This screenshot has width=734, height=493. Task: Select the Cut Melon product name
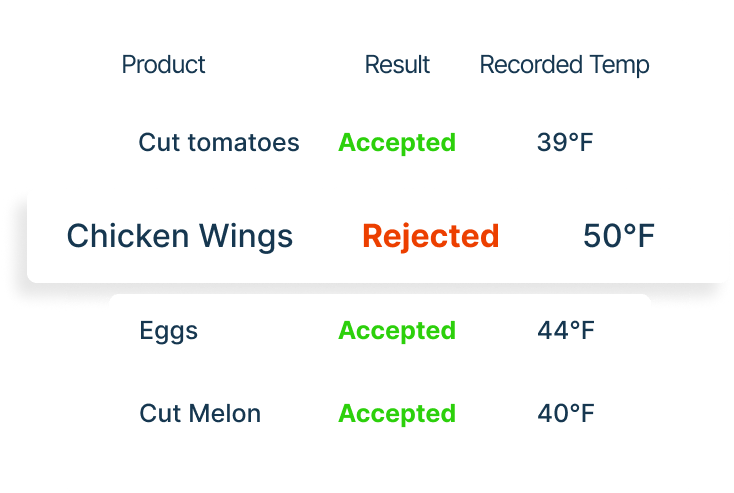[x=200, y=413]
